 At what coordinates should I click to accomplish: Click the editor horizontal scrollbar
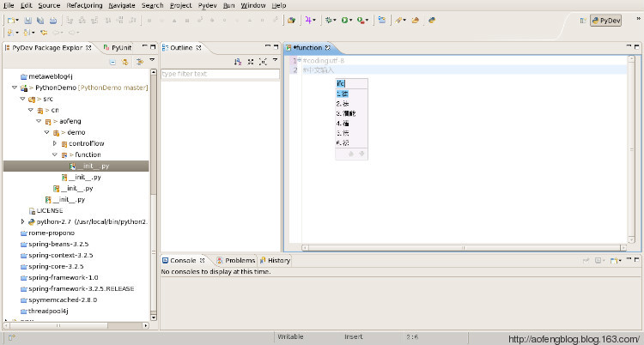464,248
